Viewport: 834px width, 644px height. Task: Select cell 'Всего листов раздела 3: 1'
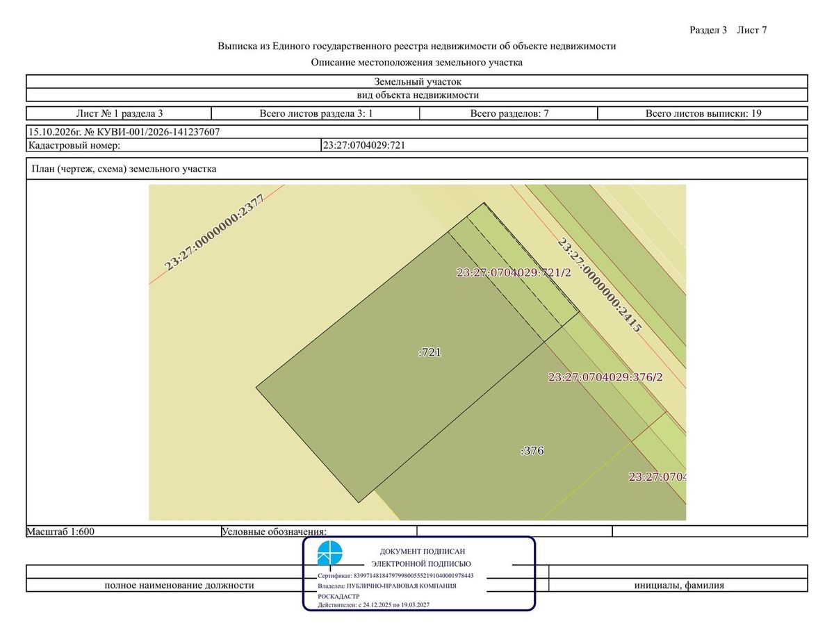tap(316, 113)
